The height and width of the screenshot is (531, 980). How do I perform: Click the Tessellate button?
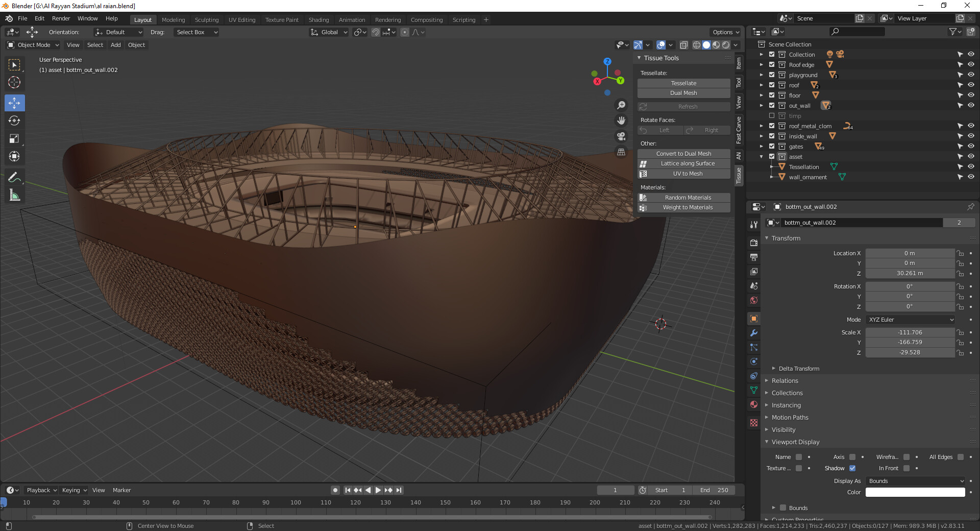683,83
